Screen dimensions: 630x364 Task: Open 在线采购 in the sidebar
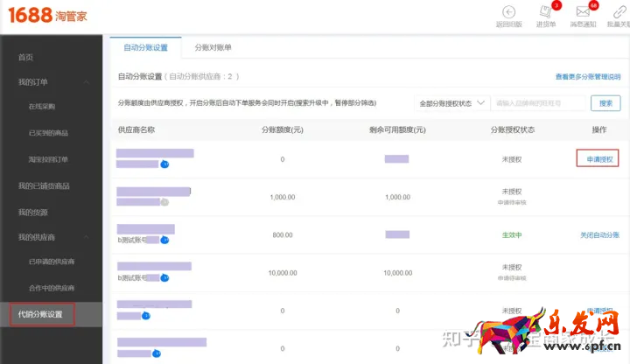coord(41,107)
